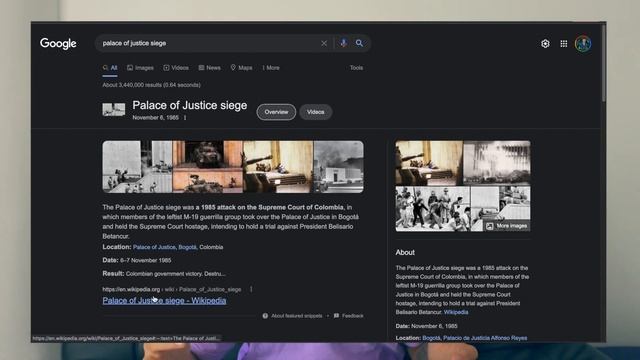640x360 pixels.
Task: Clear the search box with the X icon
Action: (324, 43)
